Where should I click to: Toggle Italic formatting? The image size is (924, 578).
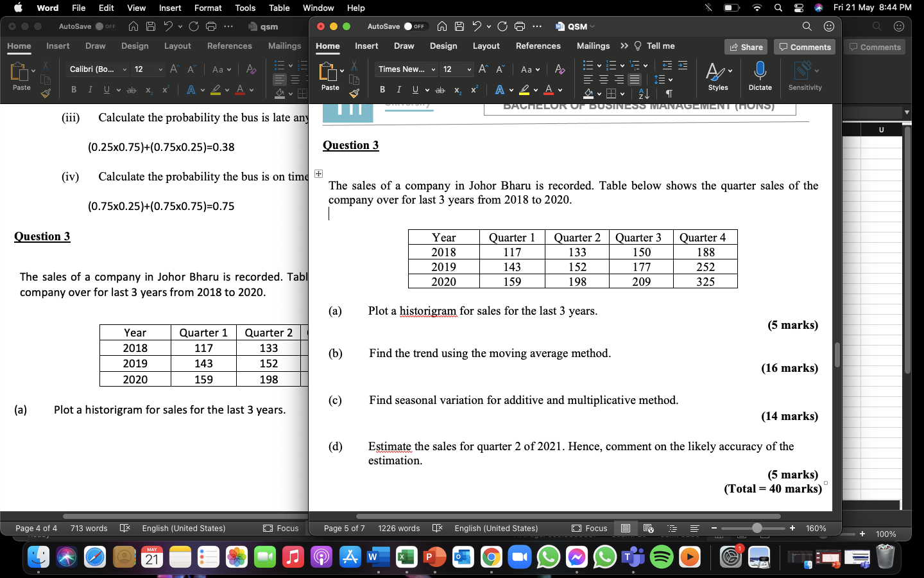point(398,91)
